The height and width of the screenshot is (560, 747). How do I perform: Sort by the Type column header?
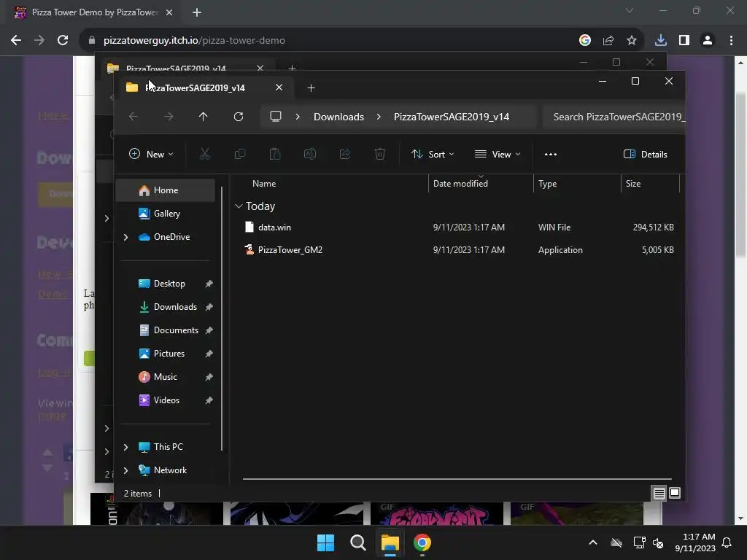(x=547, y=184)
